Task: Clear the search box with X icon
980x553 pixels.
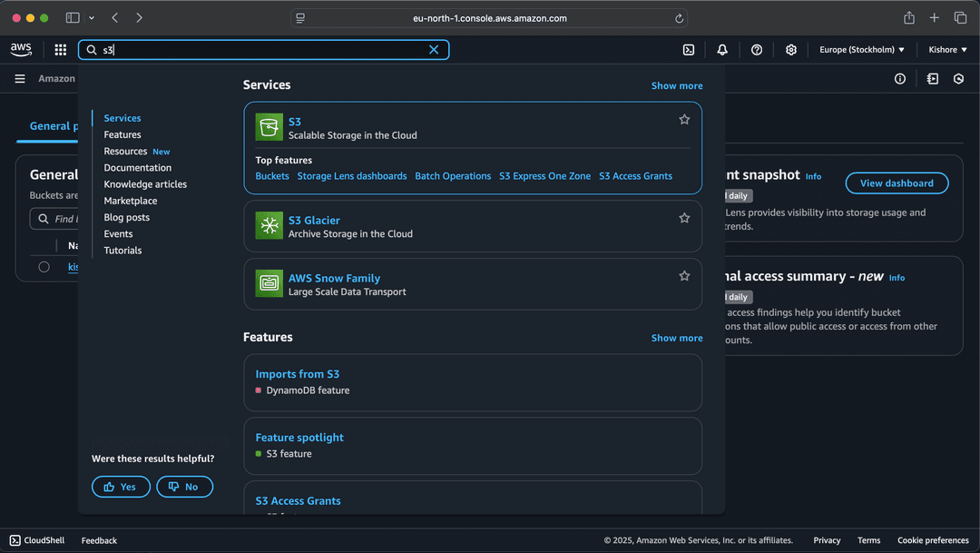Action: click(434, 50)
